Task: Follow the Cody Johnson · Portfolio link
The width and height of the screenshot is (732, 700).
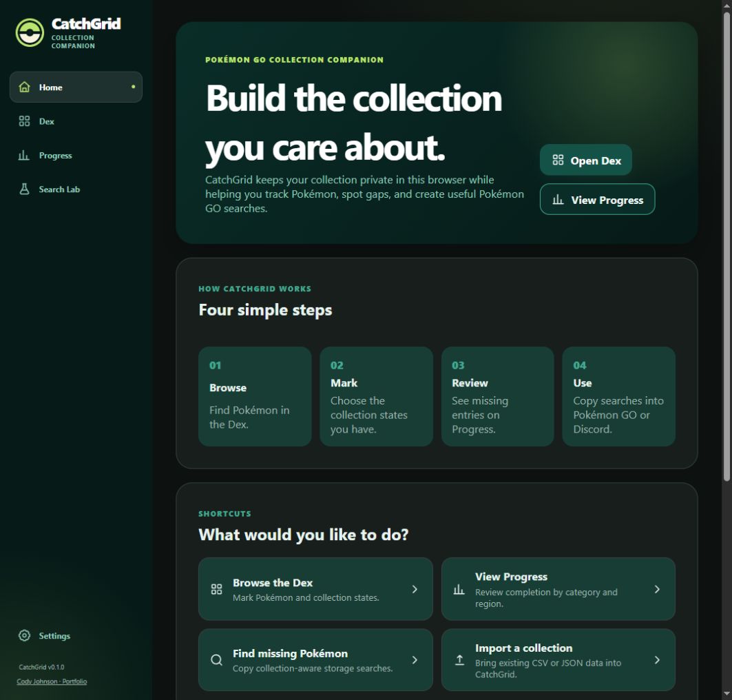Action: point(52,681)
